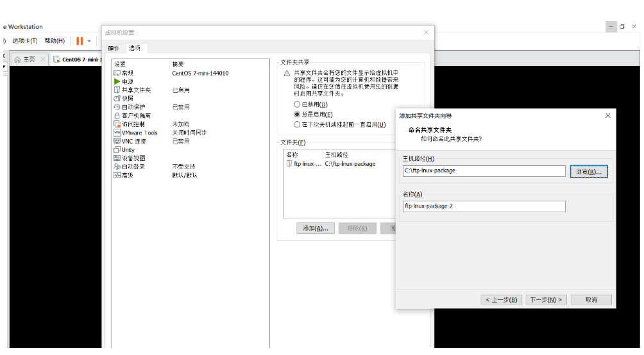Click the 取消 cancel button in wizard

point(591,300)
